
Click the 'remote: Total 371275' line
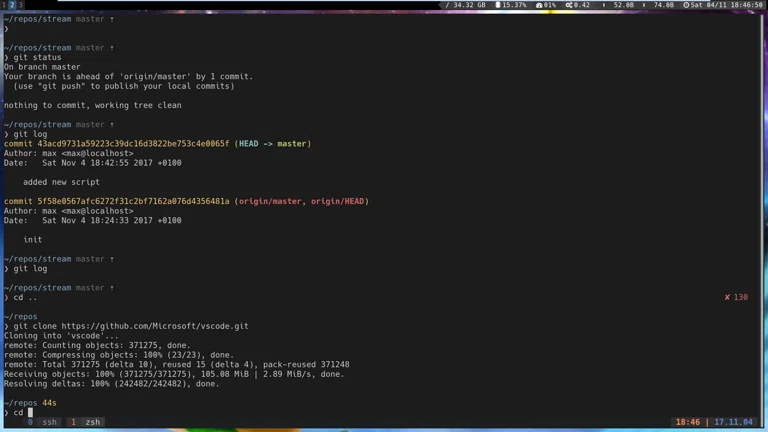176,364
